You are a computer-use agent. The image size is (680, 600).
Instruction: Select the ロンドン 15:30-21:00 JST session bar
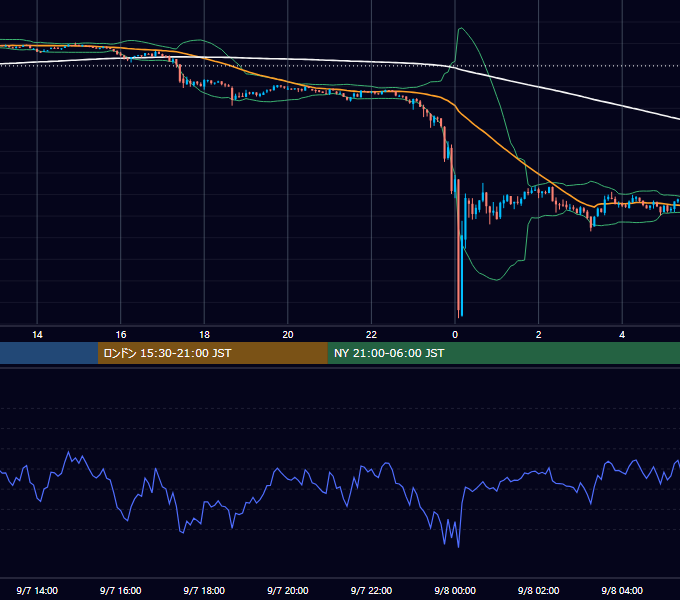(212, 353)
